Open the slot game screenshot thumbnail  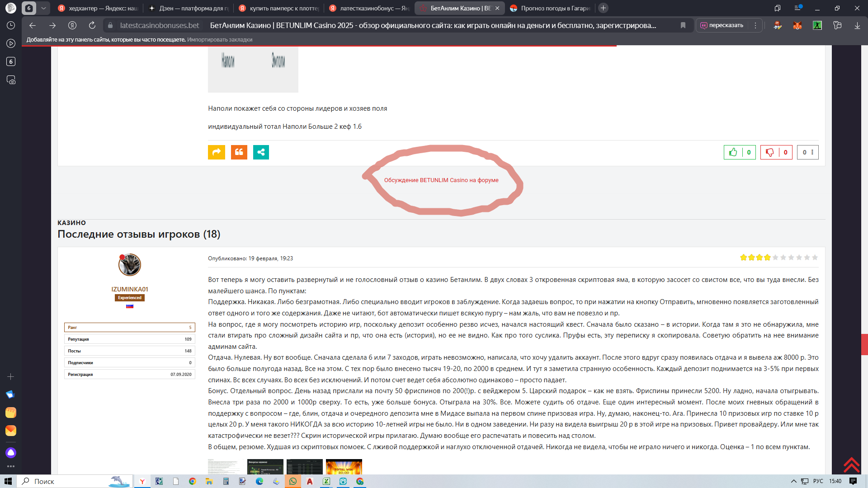click(x=344, y=467)
